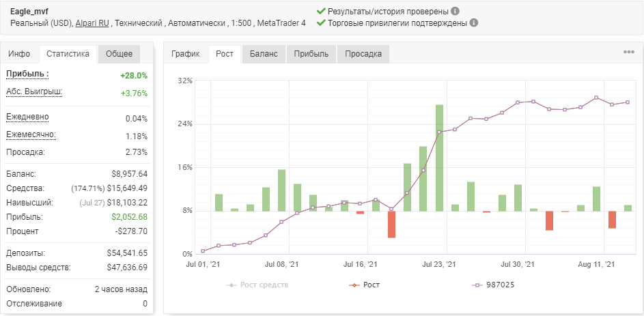This screenshot has height=316, width=644.
Task: Click green checkmark for trading privileges
Action: click(x=321, y=23)
